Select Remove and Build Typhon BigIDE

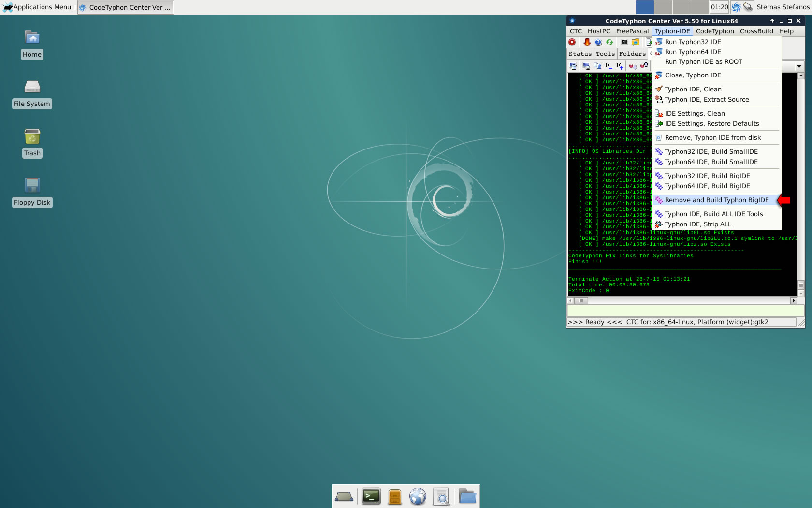pyautogui.click(x=717, y=200)
